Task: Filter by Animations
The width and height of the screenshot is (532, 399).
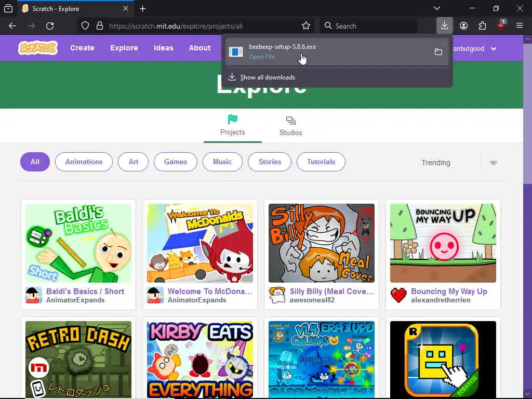Action: tap(84, 162)
